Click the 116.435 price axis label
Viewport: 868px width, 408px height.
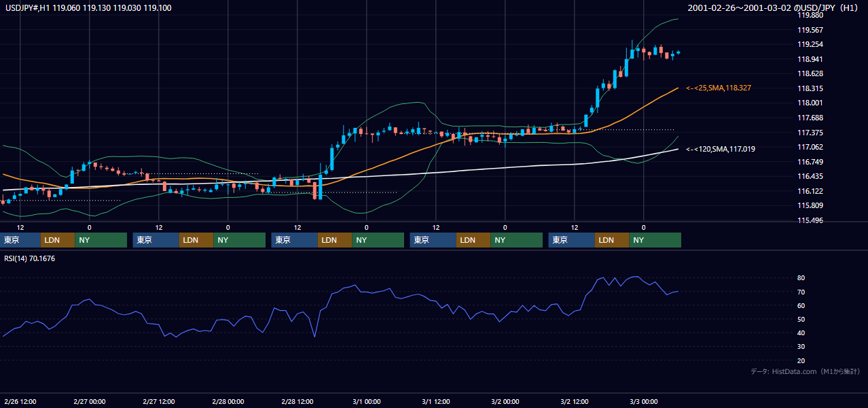[811, 176]
